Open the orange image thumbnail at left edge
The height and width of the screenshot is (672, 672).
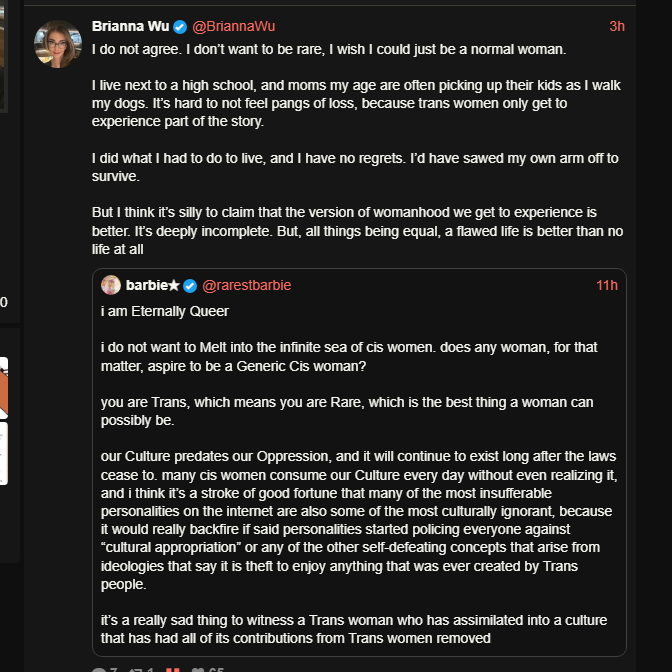[4, 388]
